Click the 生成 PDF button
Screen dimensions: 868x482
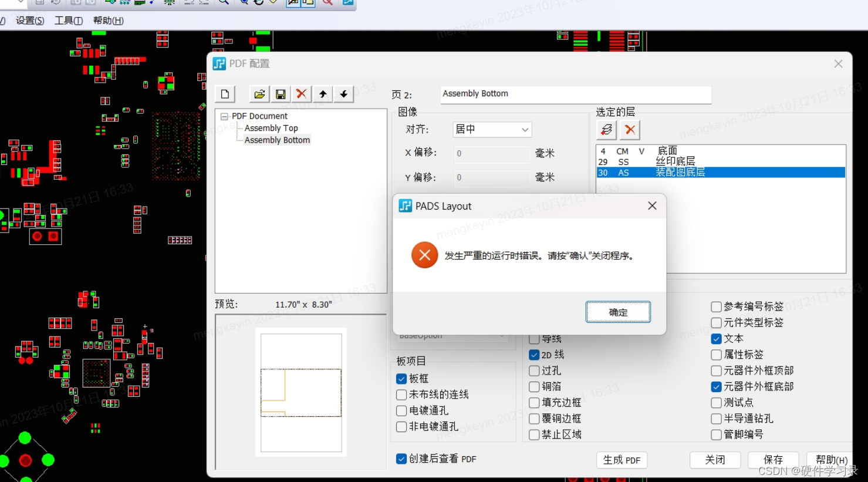pos(622,460)
